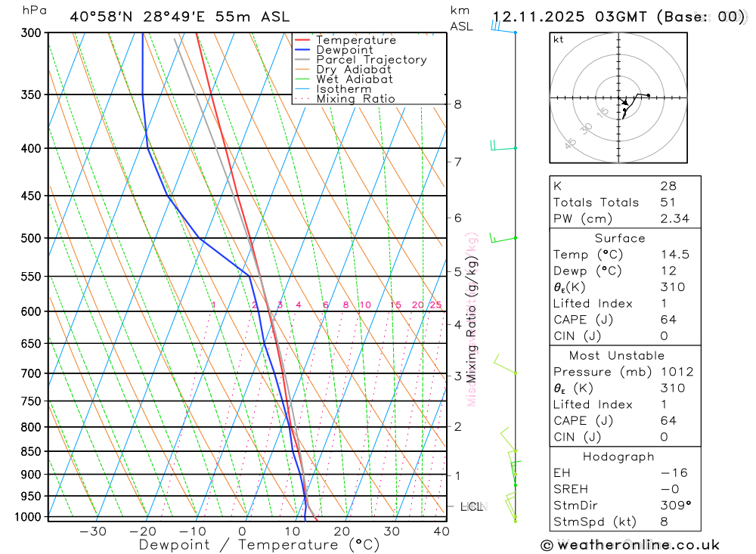Select the Dry Adiabat legend entry

[342, 70]
